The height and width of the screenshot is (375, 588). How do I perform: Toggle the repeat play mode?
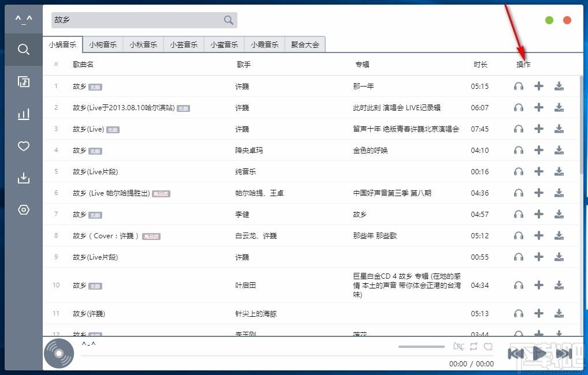(x=474, y=347)
